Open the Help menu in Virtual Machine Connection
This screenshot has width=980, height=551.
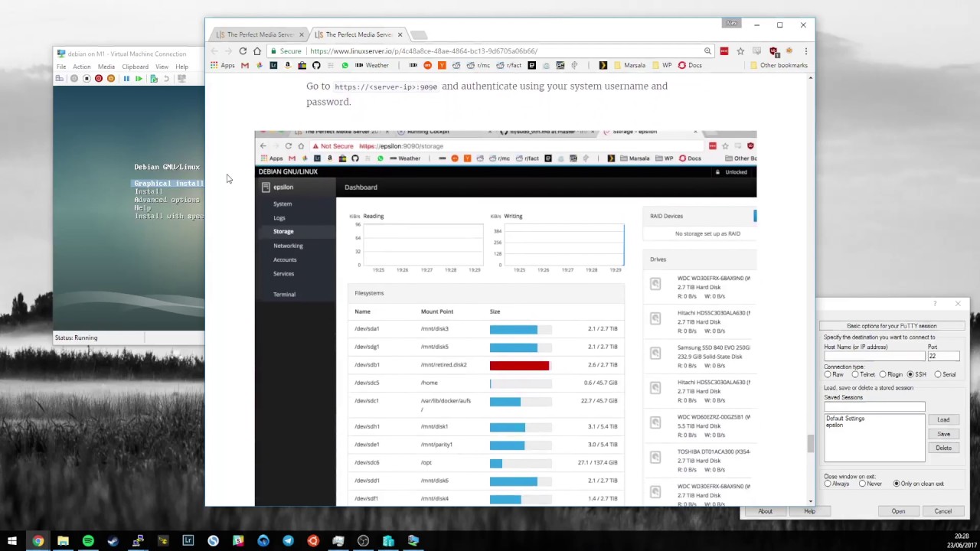click(x=181, y=67)
